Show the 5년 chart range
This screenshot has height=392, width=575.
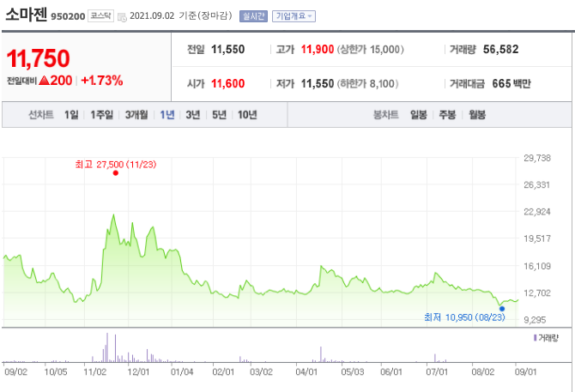click(220, 115)
